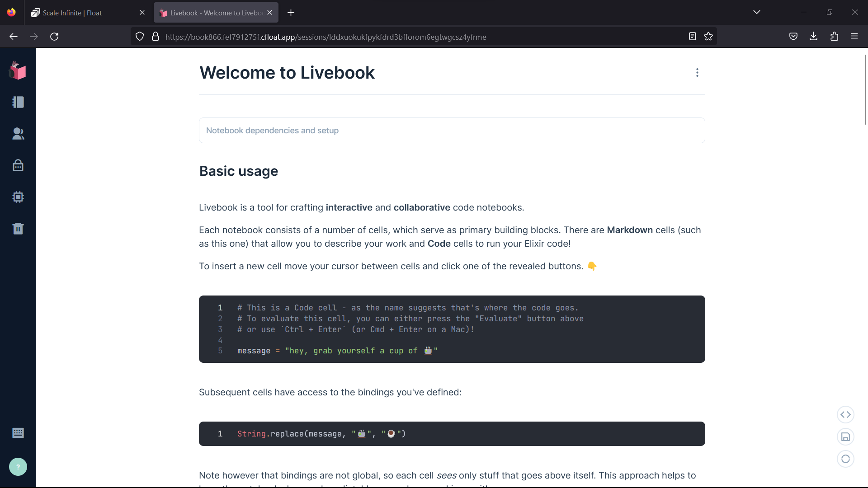Open the Sections outline sidebar icon

[x=18, y=102]
